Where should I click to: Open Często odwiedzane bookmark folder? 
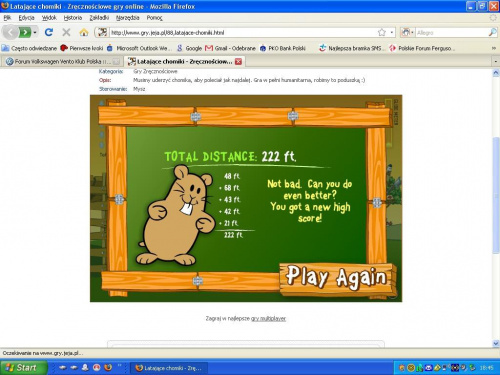(29, 48)
